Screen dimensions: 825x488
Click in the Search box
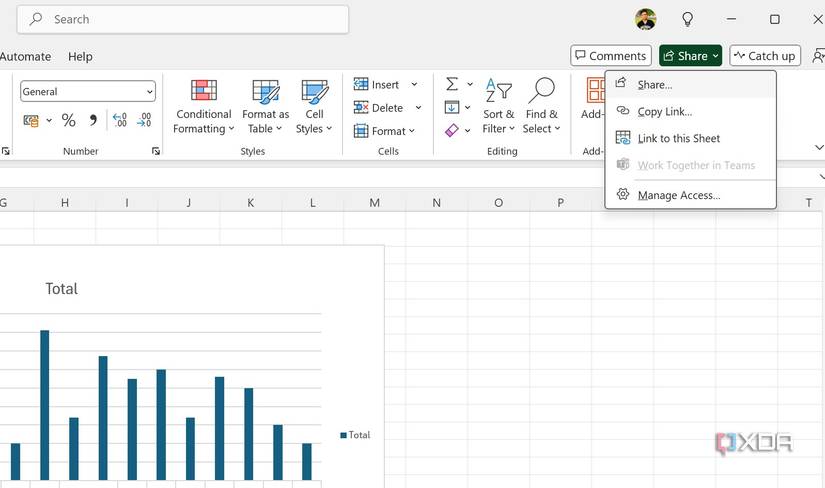tap(183, 19)
